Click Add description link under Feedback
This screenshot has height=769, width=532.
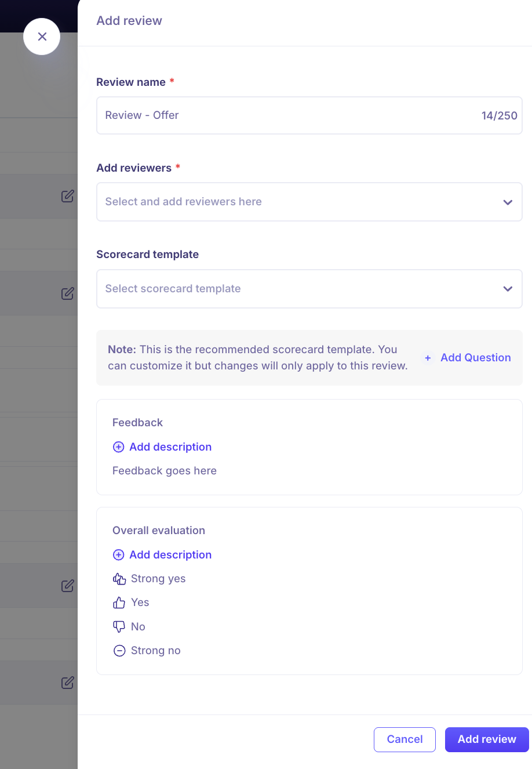170,447
